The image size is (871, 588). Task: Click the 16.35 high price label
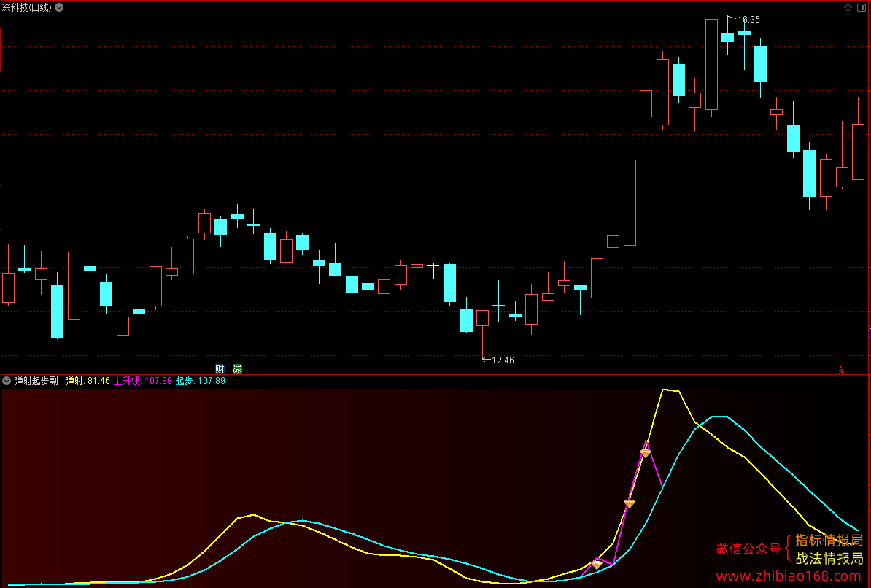[748, 20]
